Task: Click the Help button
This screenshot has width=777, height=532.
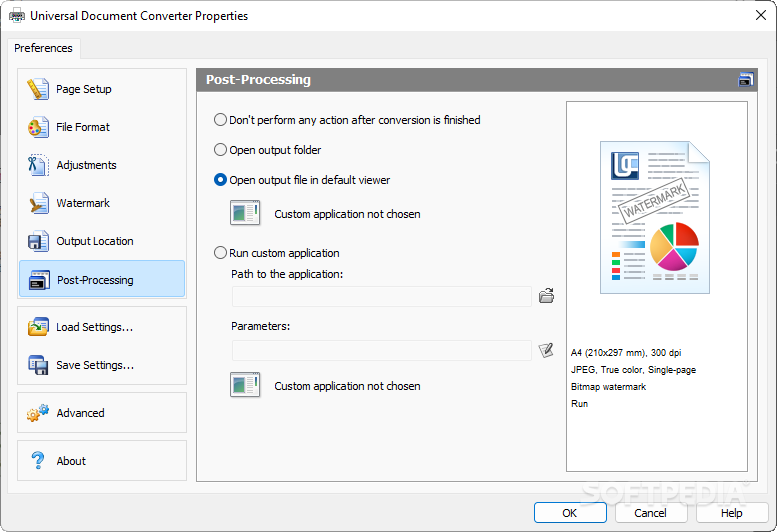Action: (x=731, y=513)
